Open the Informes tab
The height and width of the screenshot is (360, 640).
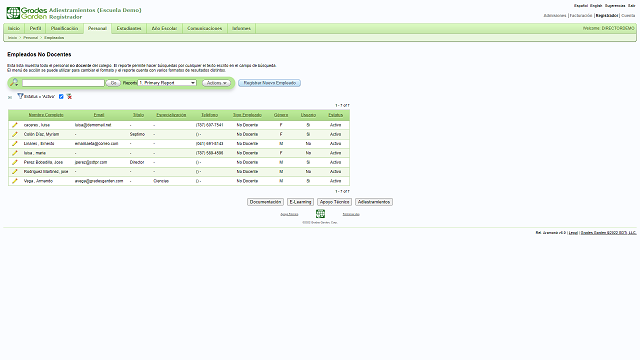pos(241,28)
